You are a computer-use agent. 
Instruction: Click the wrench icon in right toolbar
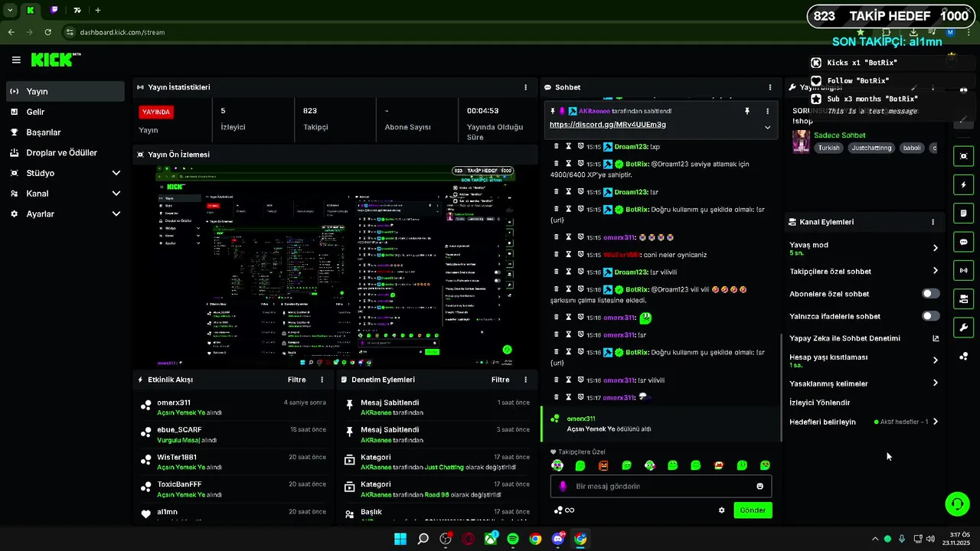[963, 328]
